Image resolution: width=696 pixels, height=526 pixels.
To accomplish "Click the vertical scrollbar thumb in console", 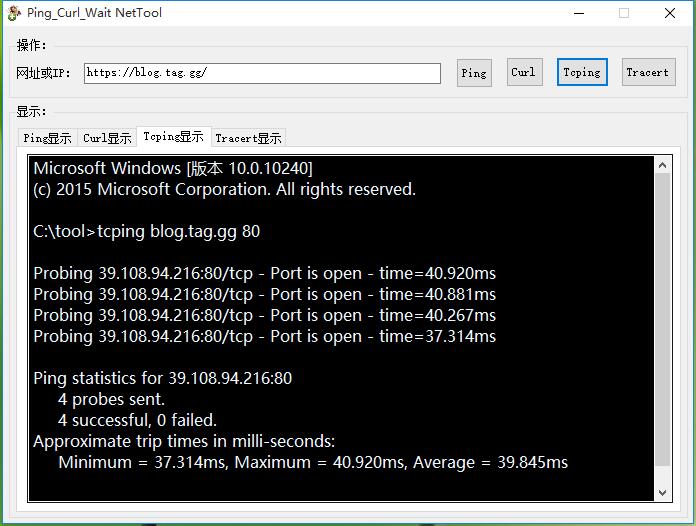I will point(662,320).
